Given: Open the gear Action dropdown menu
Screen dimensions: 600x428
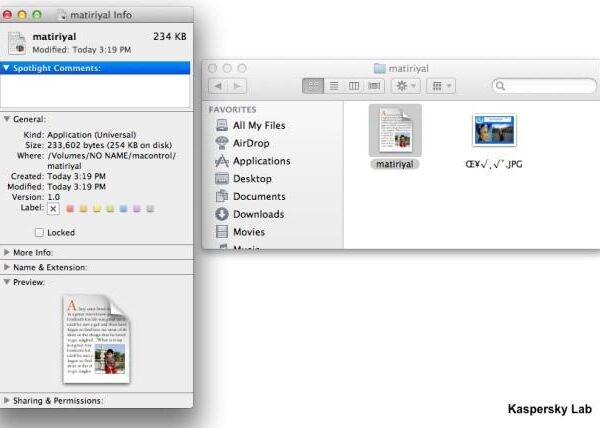Looking at the screenshot, I should click(x=407, y=87).
